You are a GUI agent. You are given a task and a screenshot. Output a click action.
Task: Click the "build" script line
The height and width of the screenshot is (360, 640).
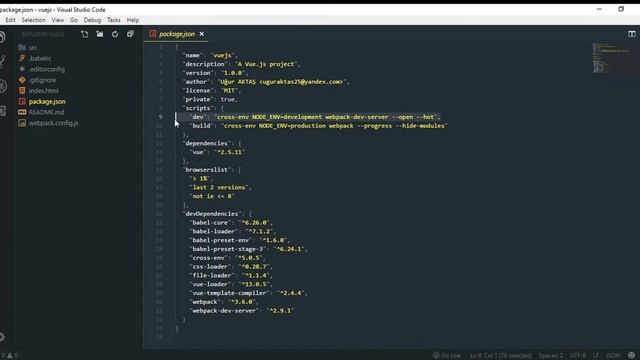coord(318,126)
